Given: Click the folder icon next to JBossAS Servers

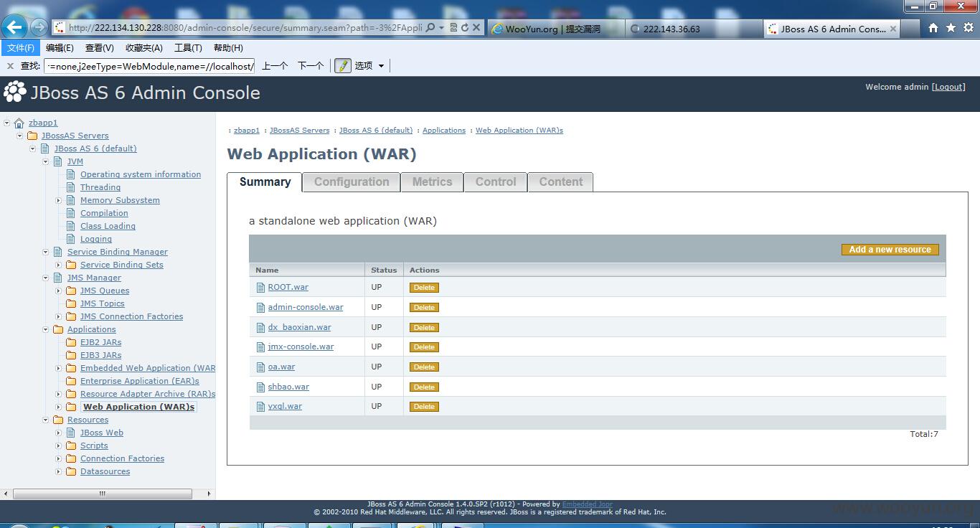Looking at the screenshot, I should [x=32, y=136].
